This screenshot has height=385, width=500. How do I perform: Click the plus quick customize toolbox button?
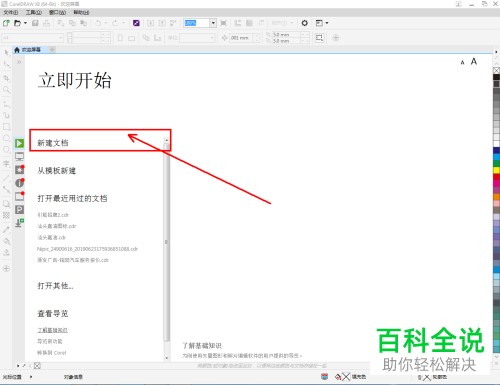[6, 269]
